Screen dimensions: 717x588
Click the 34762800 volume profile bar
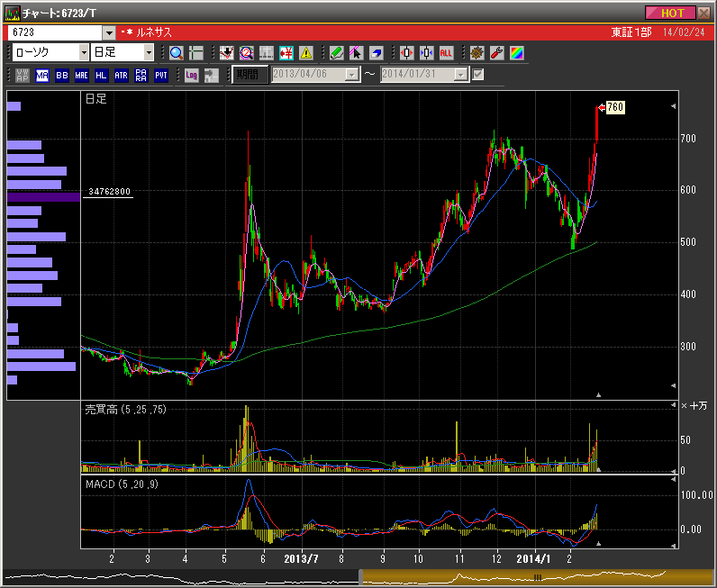pos(43,196)
